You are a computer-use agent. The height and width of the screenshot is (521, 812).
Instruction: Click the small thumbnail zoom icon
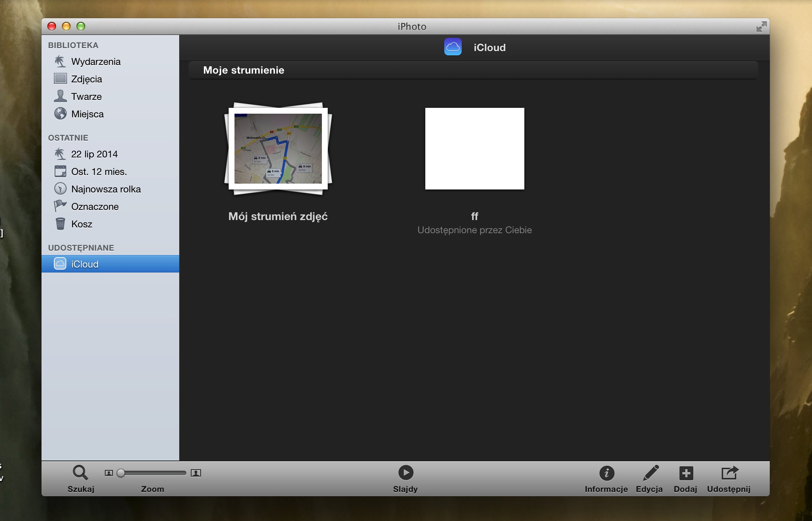(x=109, y=473)
